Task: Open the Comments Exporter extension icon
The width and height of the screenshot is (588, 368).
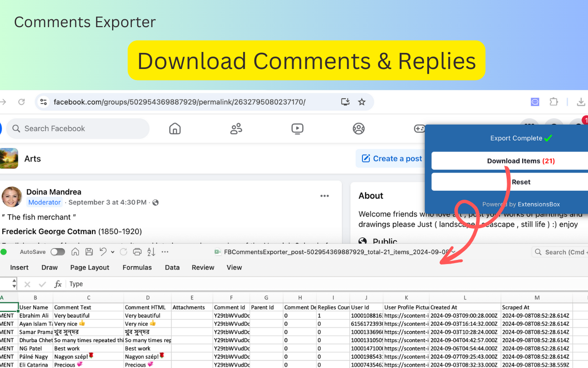Action: point(535,102)
